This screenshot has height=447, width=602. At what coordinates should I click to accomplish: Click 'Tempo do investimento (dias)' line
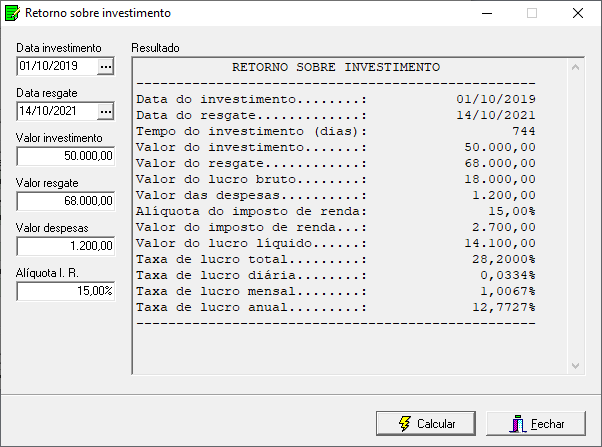pos(336,131)
